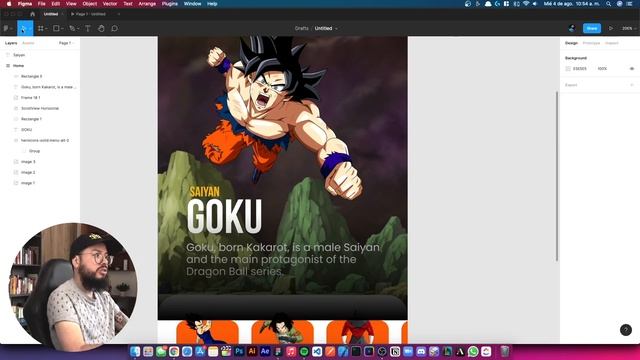Image resolution: width=640 pixels, height=360 pixels.
Task: Open Music app from the Dock
Action: coord(291,351)
